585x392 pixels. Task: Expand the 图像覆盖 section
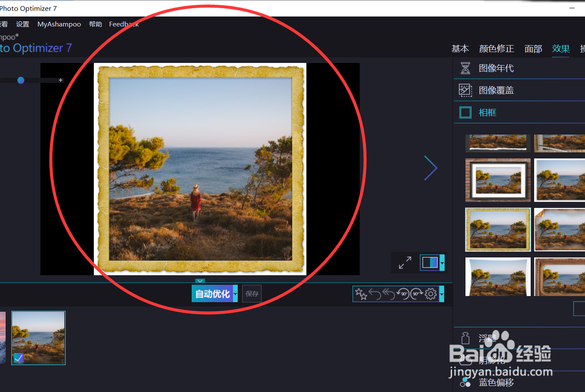point(519,90)
